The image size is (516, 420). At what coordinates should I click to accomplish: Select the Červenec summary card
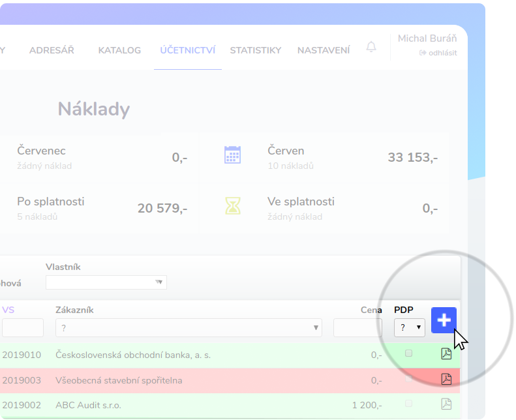coord(99,158)
